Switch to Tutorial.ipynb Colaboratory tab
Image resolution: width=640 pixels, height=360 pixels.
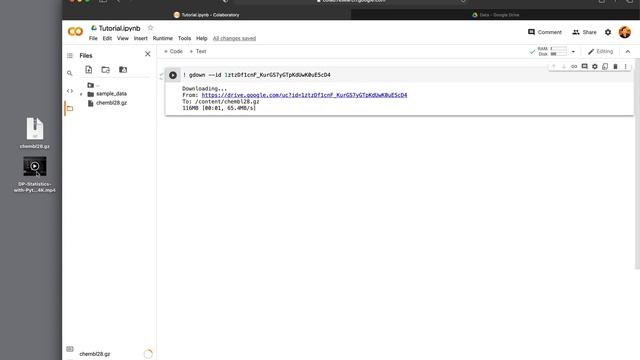pyautogui.click(x=207, y=15)
